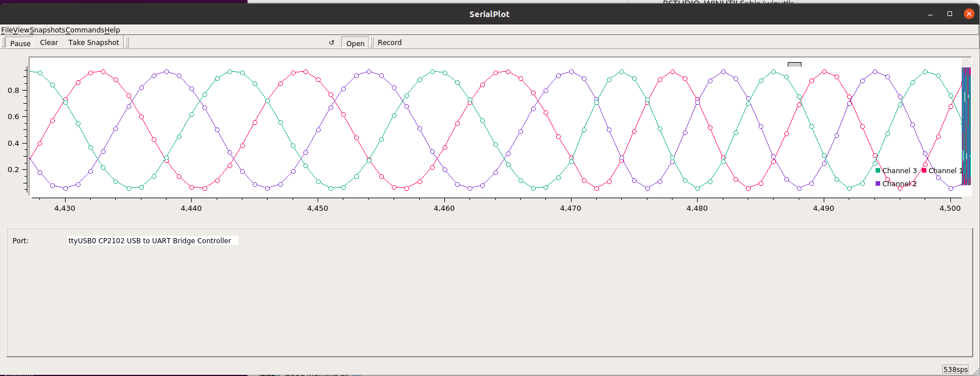Toggle the Record button
This screenshot has width=980, height=376.
tap(389, 43)
